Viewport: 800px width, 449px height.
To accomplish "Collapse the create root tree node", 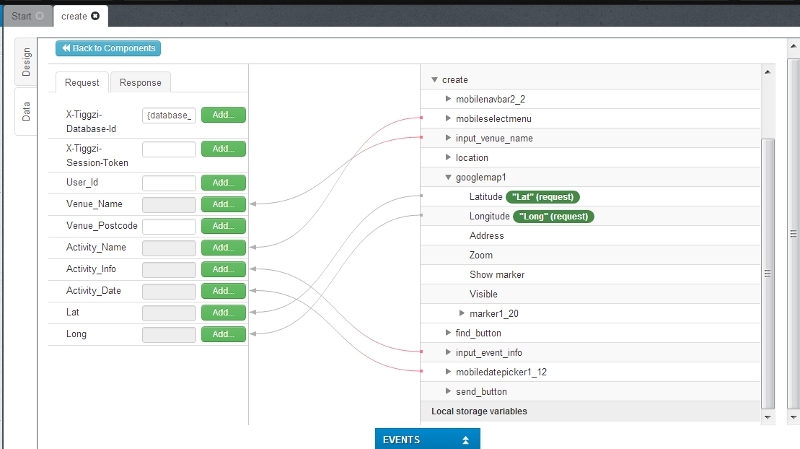I will 435,80.
